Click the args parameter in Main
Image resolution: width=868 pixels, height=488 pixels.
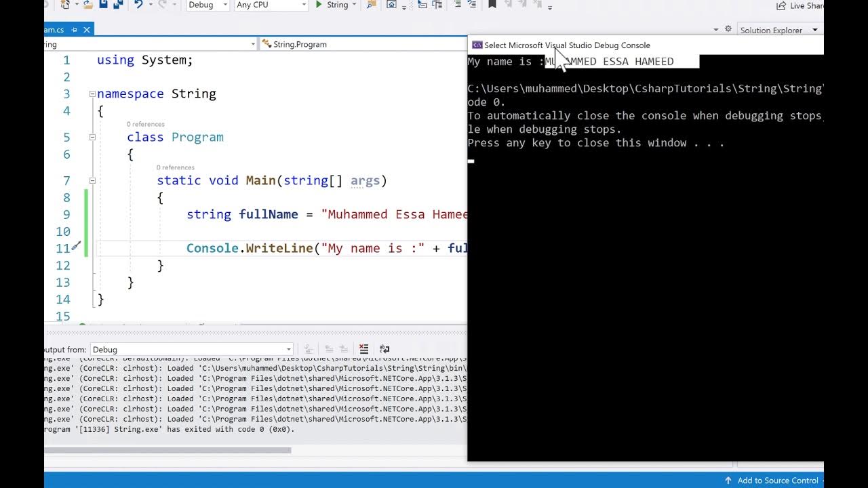click(x=365, y=180)
